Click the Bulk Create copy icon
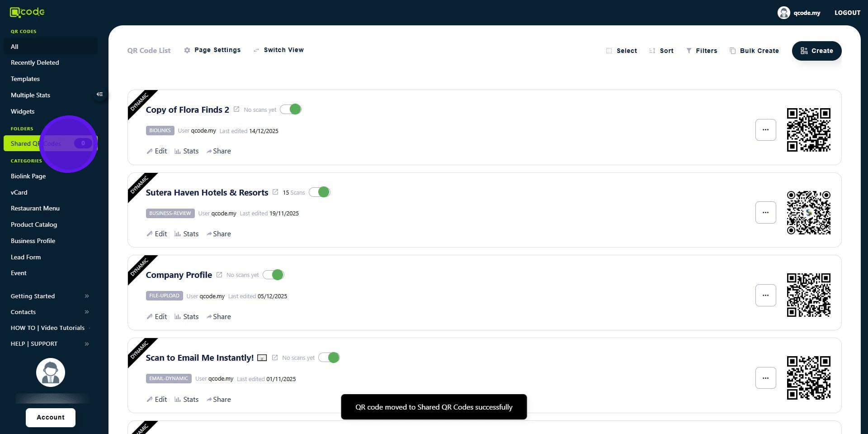This screenshot has height=434, width=868. click(x=732, y=51)
